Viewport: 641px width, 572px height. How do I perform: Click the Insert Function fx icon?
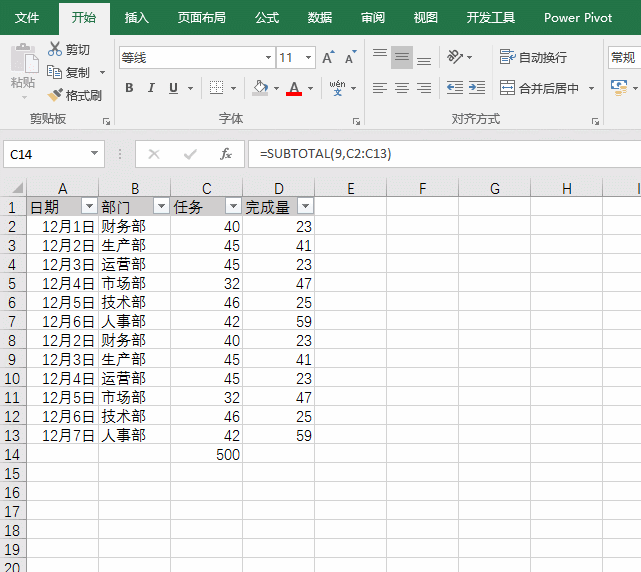tap(226, 154)
